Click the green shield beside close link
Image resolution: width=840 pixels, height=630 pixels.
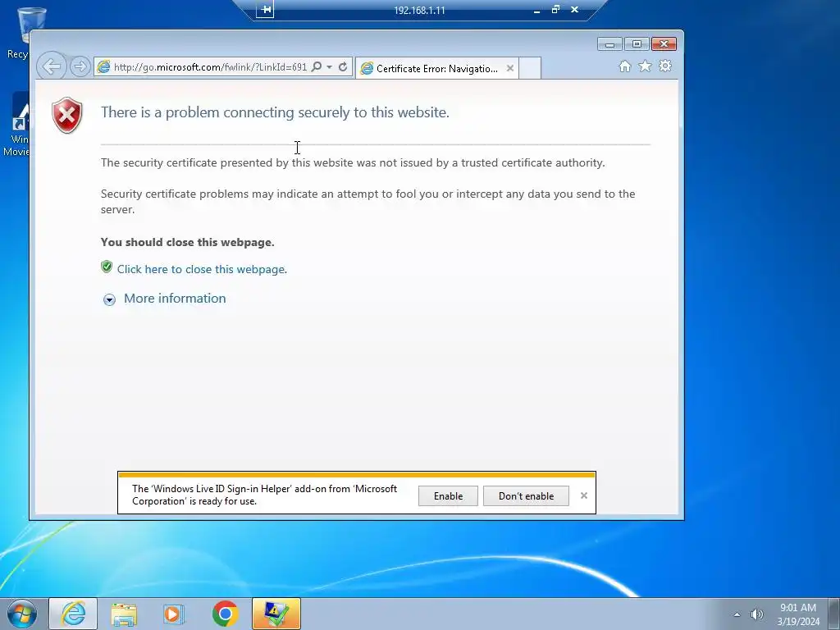[x=107, y=267]
